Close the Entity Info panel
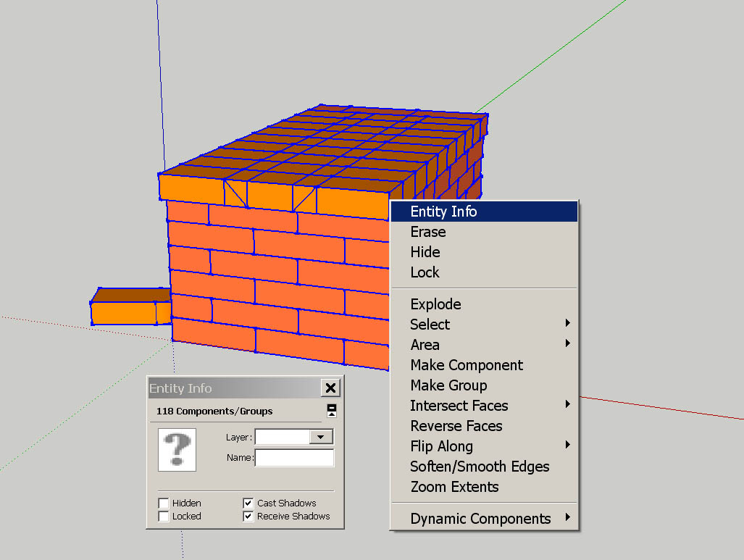The image size is (744, 560). [330, 388]
